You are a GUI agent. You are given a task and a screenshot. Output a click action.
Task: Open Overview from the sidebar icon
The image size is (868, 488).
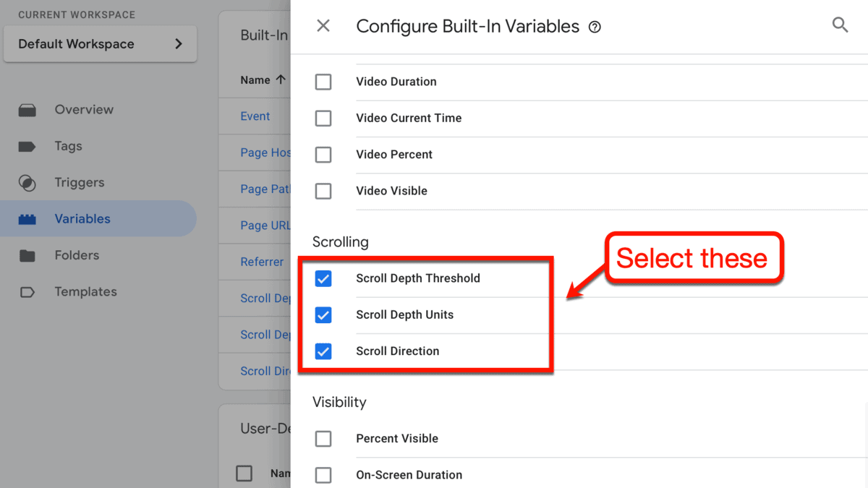point(27,110)
